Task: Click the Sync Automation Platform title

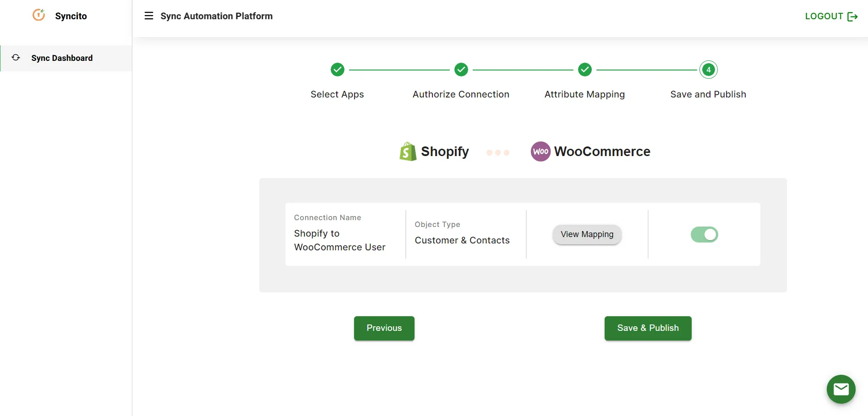Action: (216, 16)
